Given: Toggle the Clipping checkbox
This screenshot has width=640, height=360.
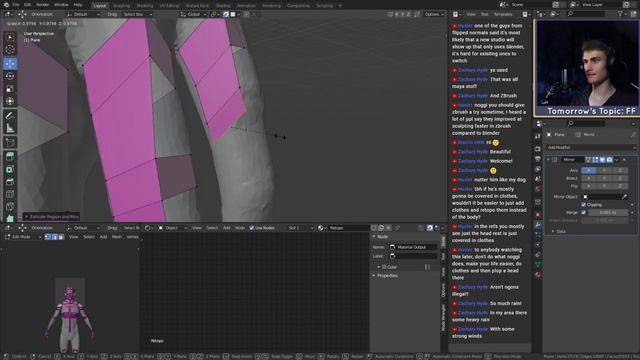Looking at the screenshot, I should coord(584,205).
